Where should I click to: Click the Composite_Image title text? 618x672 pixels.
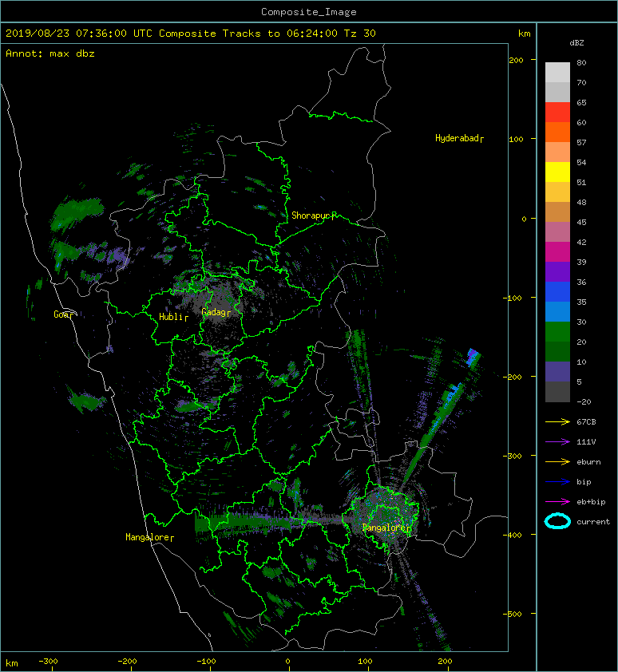click(309, 12)
